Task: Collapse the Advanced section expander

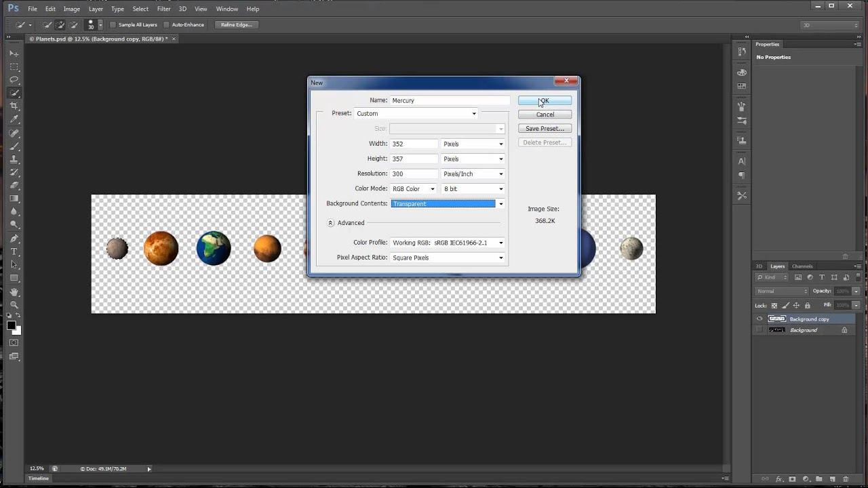Action: (x=331, y=223)
